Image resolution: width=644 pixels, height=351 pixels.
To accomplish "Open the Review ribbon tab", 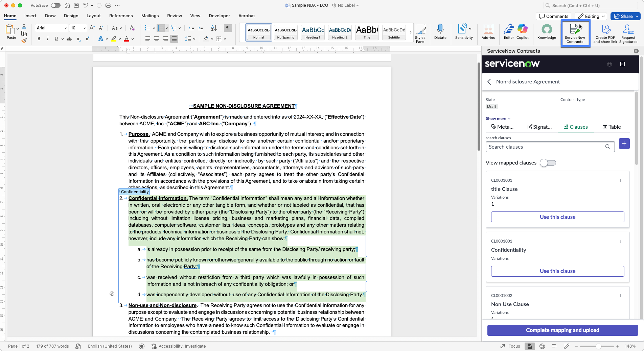I will point(174,16).
